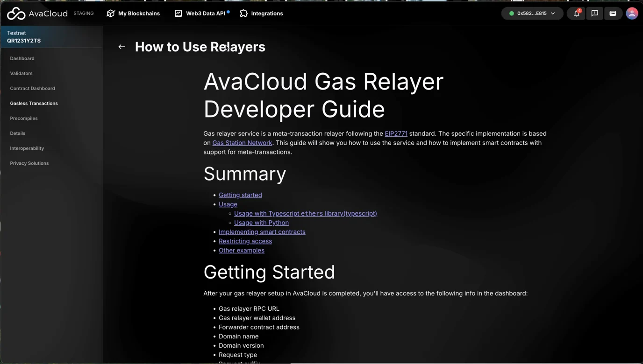This screenshot has width=643, height=364.
Task: Click Request type bullet
Action: [x=238, y=355]
